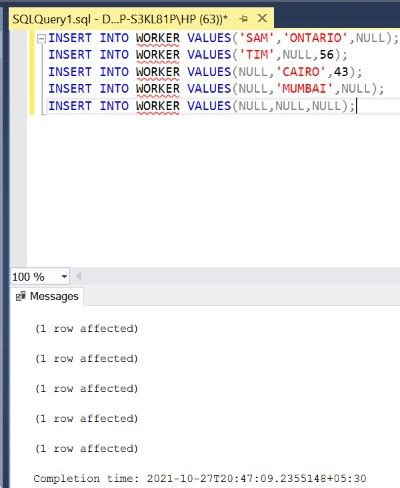Click WORKER in the last INSERT statement
The width and height of the screenshot is (400, 488).
pos(158,106)
